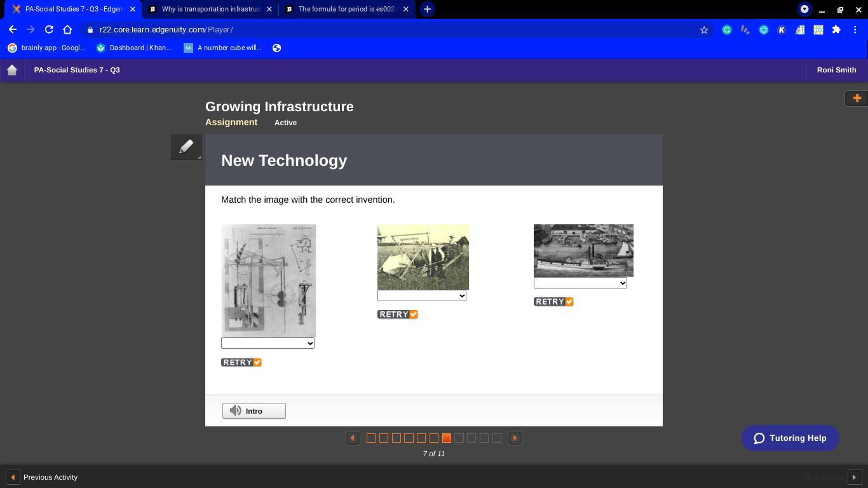868x488 pixels.
Task: Go to previous question arrow
Action: (353, 438)
